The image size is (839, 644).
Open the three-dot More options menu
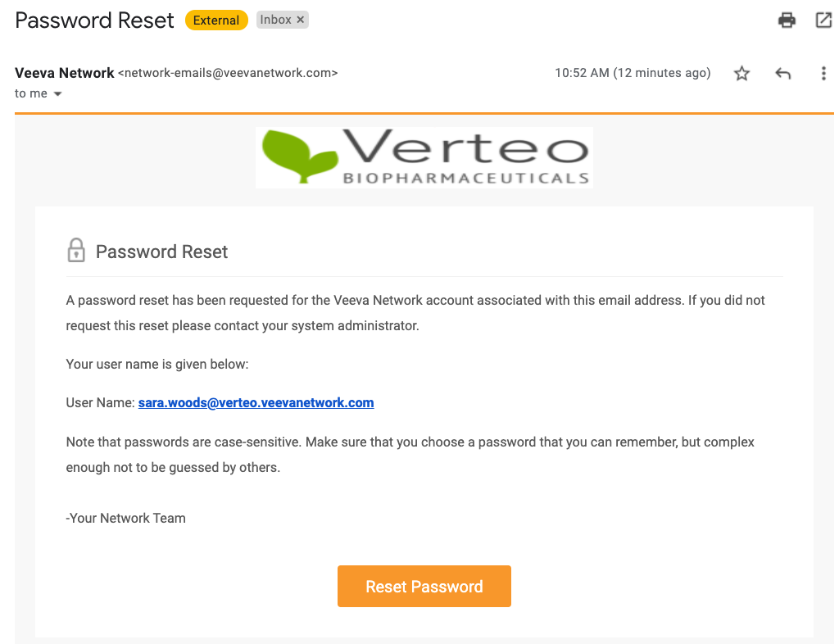tap(823, 74)
